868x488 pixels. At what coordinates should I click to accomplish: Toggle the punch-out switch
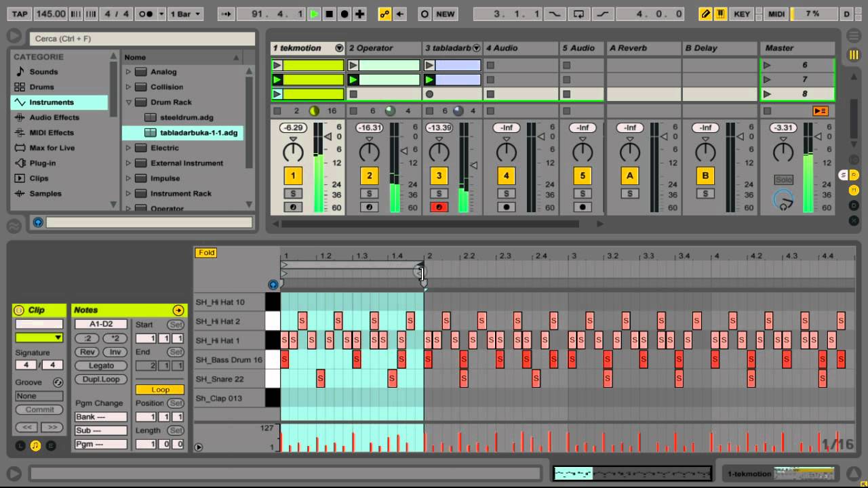tap(602, 14)
